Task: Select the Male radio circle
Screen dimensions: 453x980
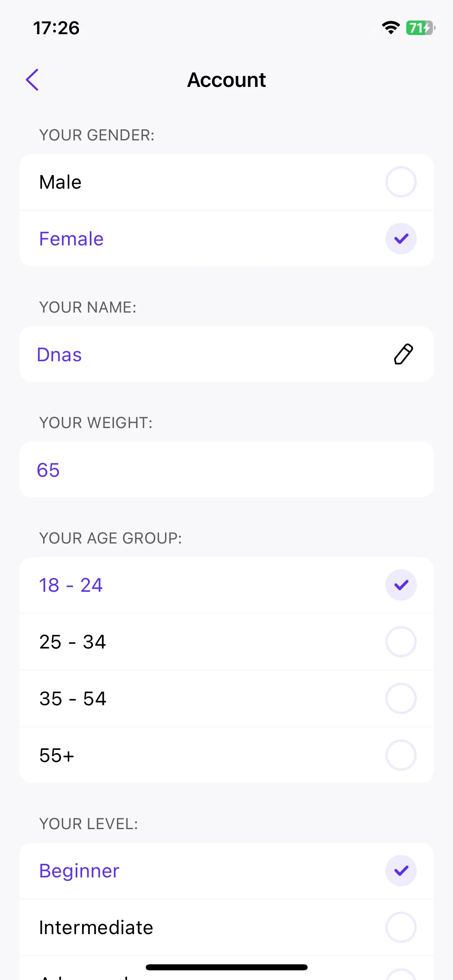Action: 401,182
